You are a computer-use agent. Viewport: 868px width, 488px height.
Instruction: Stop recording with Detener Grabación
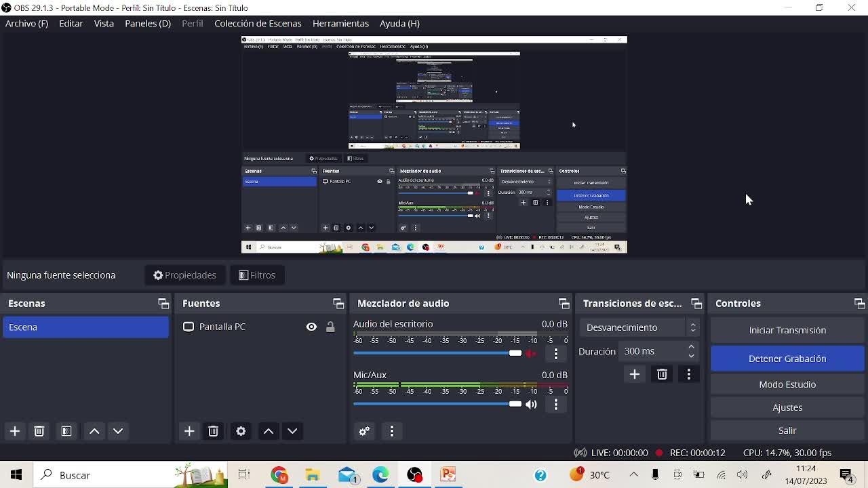(787, 359)
